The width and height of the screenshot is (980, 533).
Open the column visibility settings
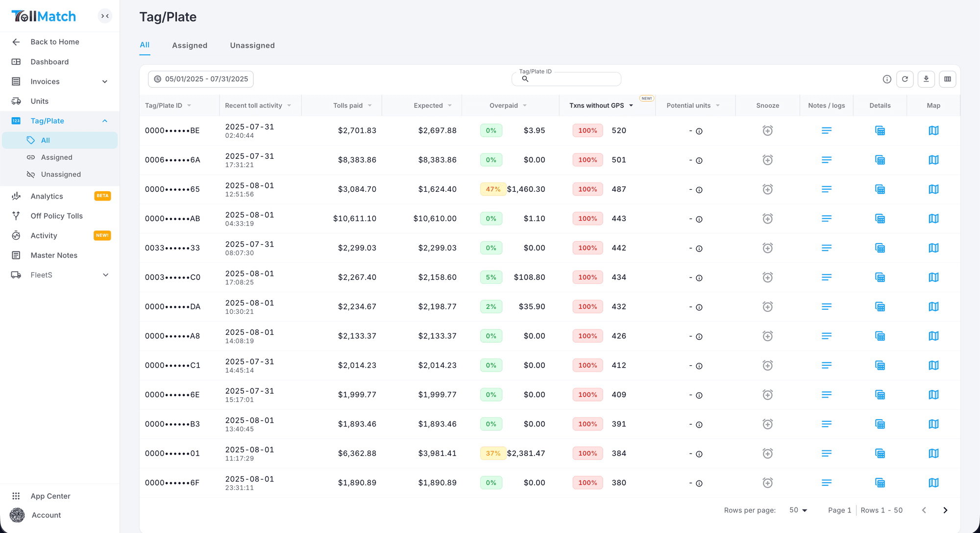[948, 79]
